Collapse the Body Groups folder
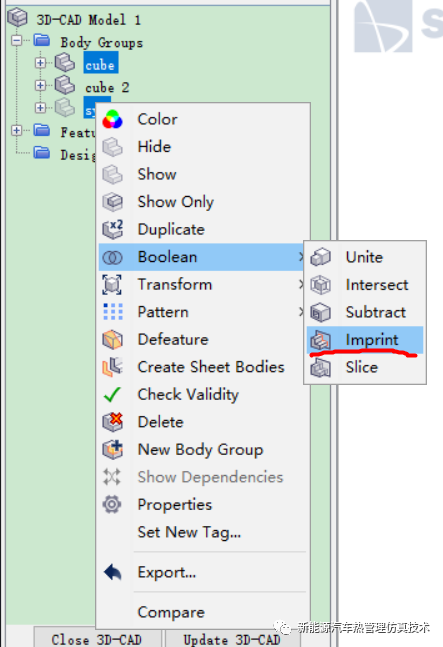The image size is (443, 647). point(16,40)
